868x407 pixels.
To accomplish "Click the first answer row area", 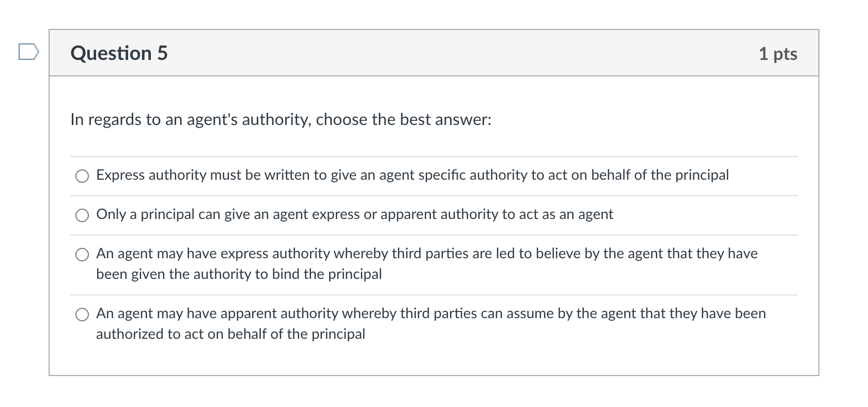I will (x=434, y=176).
